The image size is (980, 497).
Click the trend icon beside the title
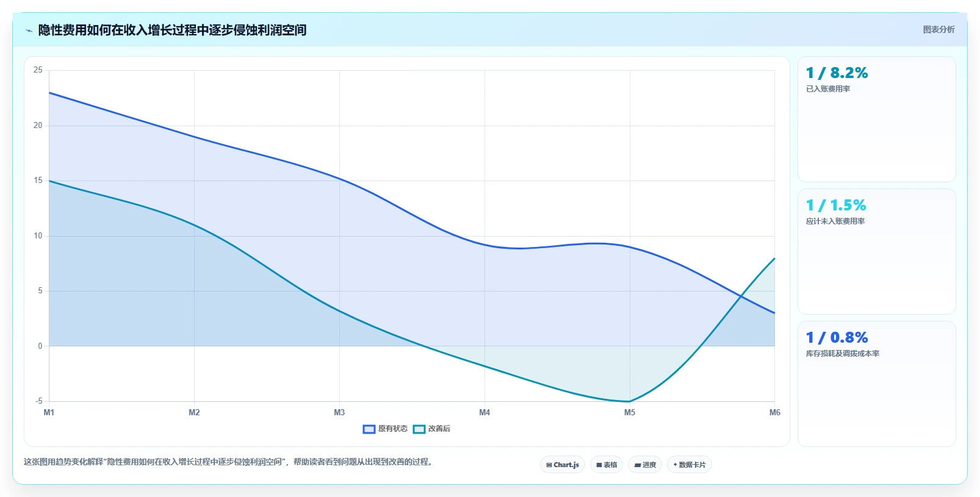click(29, 30)
